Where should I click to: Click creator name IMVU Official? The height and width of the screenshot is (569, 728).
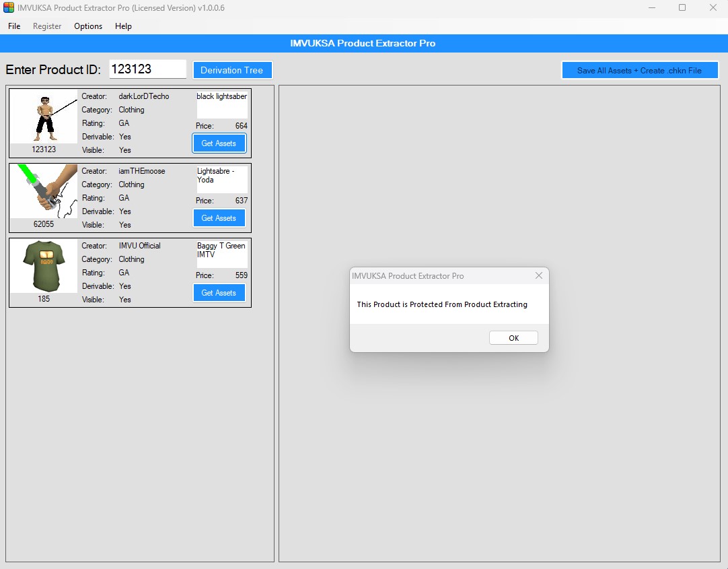coord(139,246)
